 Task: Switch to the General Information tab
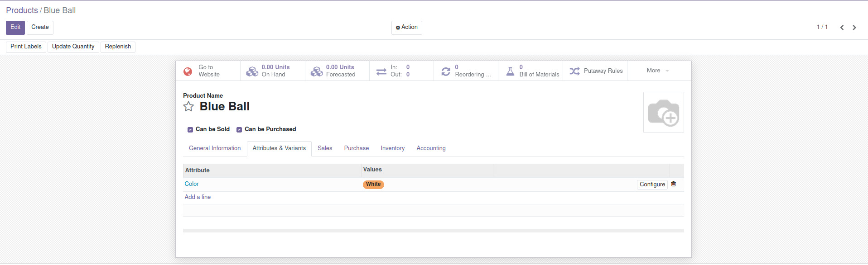click(215, 148)
